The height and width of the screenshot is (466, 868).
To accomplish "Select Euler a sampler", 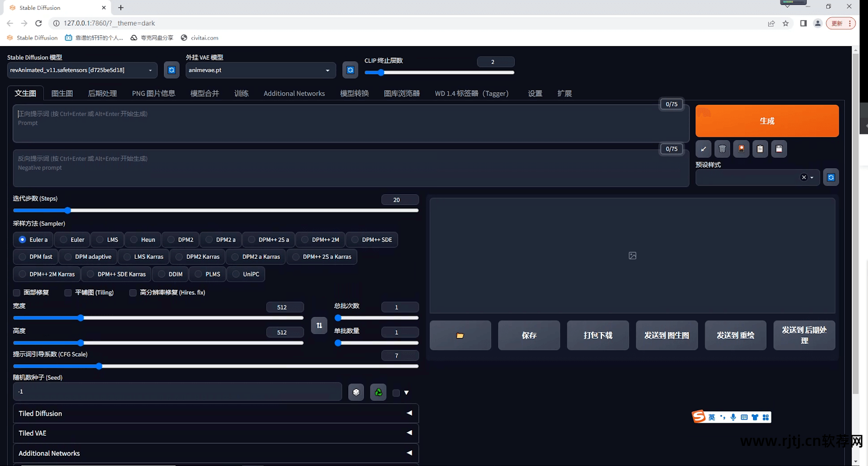I will (x=34, y=240).
